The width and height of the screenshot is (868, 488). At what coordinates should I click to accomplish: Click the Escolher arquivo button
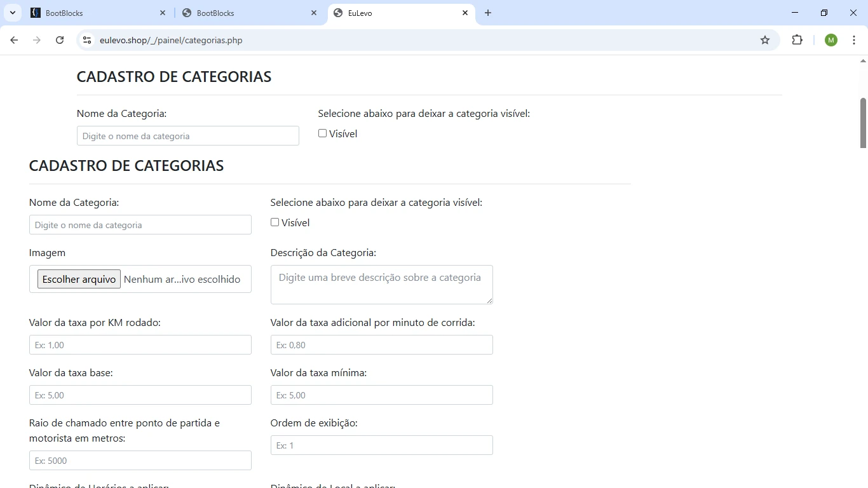pyautogui.click(x=79, y=279)
